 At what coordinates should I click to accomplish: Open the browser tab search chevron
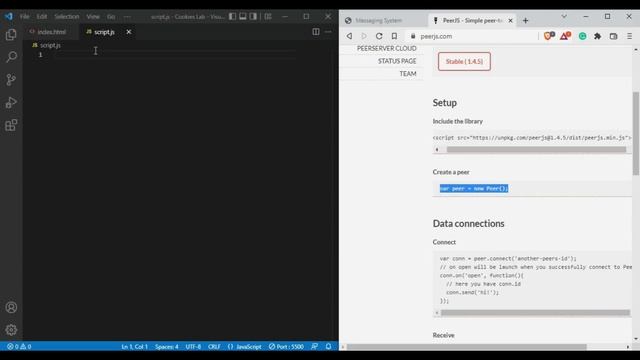pyautogui.click(x=564, y=17)
